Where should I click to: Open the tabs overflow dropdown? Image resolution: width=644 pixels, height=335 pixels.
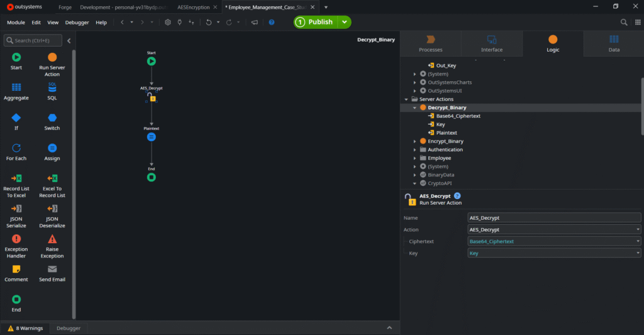(326, 7)
